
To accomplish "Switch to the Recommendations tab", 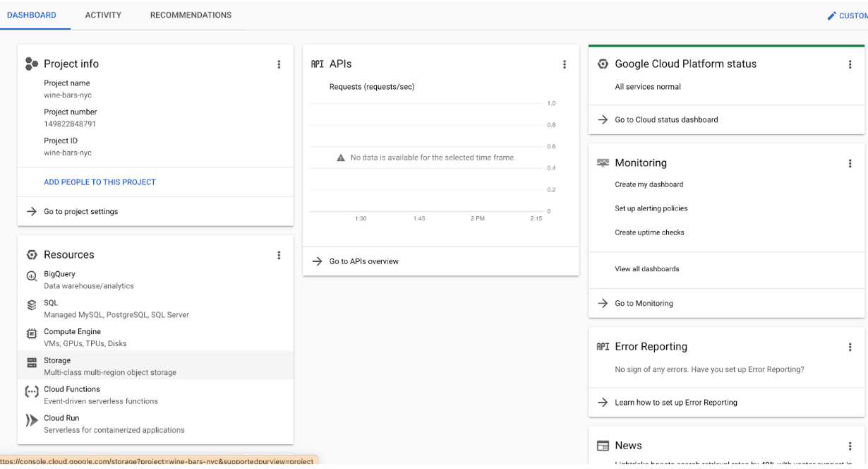I will (x=191, y=15).
